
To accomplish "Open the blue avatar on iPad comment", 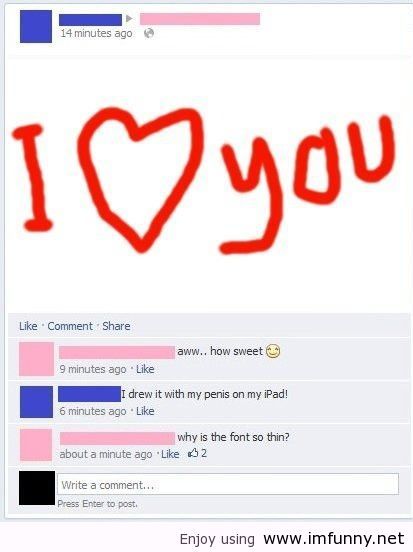I will pos(36,402).
